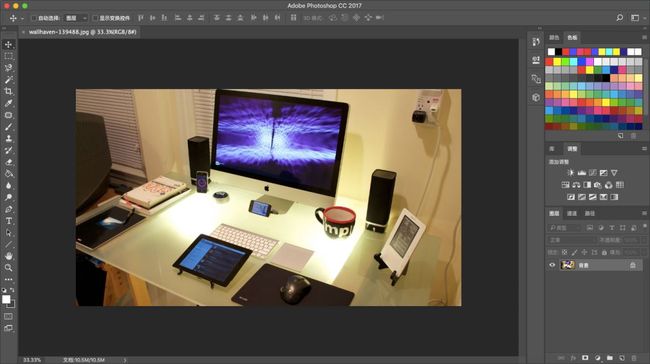Create a new layer from Layers footer
The image size is (650, 364).
point(622,357)
